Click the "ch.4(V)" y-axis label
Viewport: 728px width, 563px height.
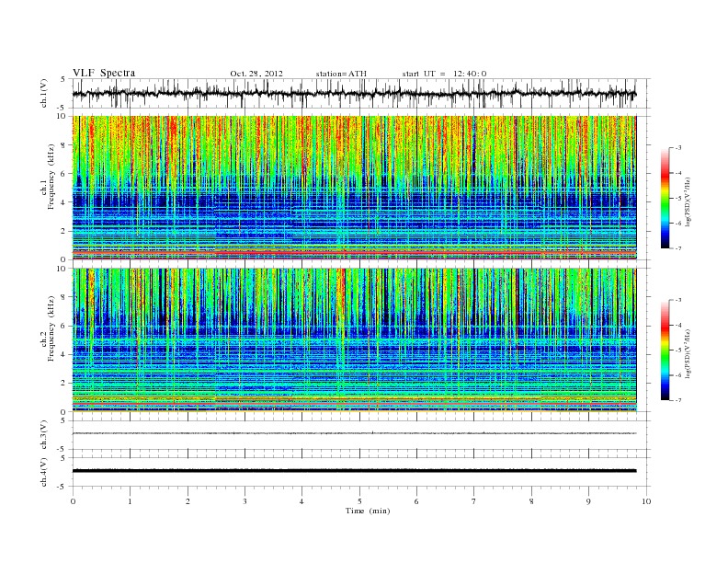(44, 472)
